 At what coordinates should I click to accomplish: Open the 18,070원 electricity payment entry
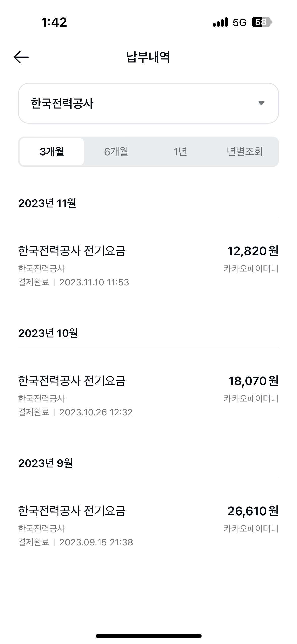(x=148, y=396)
